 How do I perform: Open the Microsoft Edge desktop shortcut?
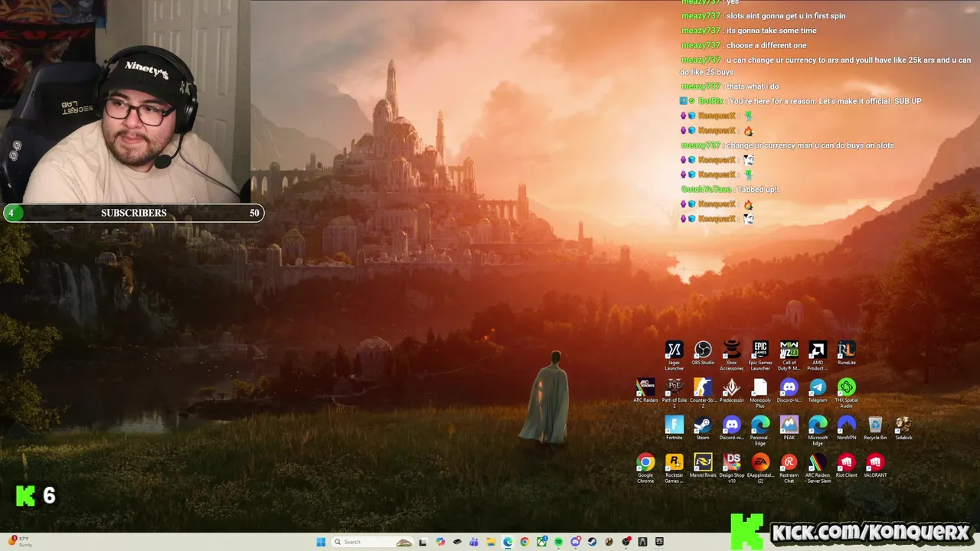pyautogui.click(x=818, y=430)
